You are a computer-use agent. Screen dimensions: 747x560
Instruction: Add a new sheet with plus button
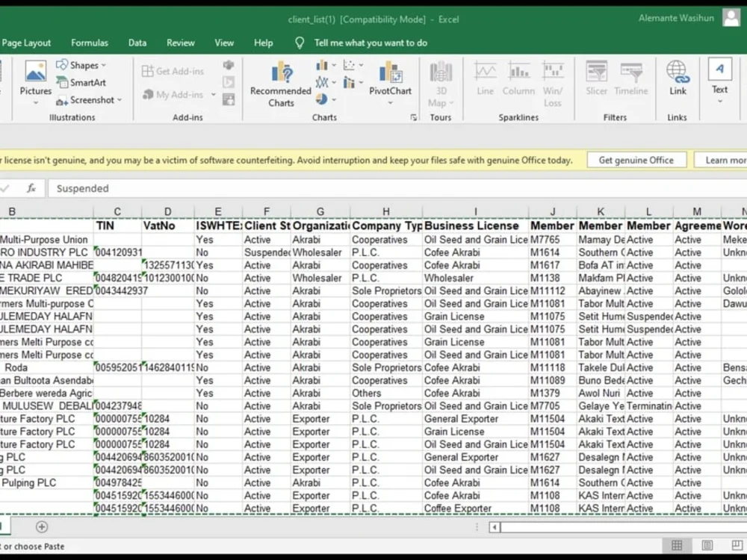tap(42, 526)
